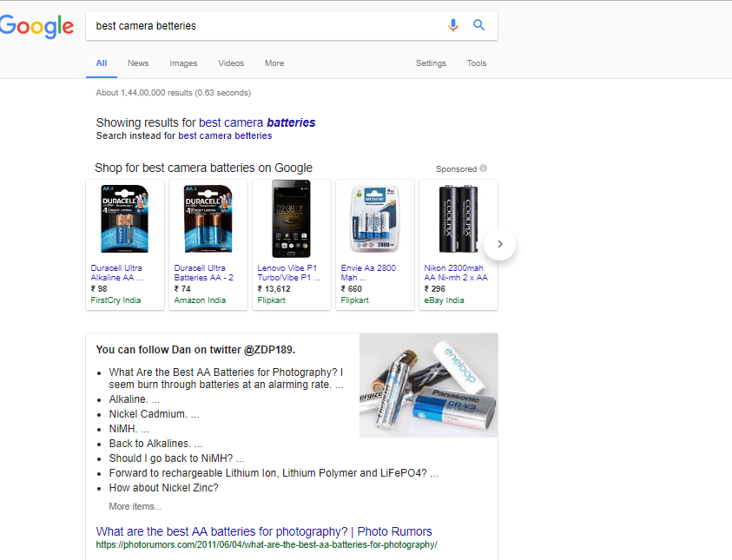Click the photorumors.com result URL
Image resolution: width=732 pixels, height=560 pixels.
(x=267, y=544)
